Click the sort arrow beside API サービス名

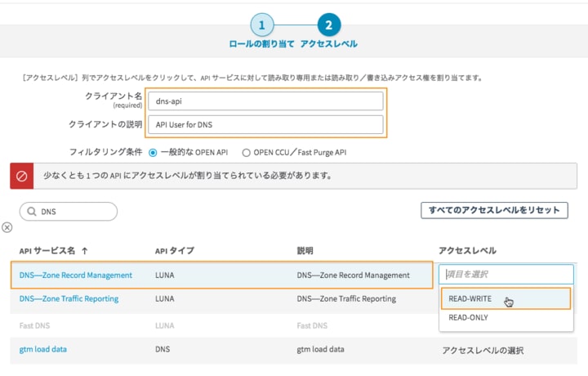(84, 251)
